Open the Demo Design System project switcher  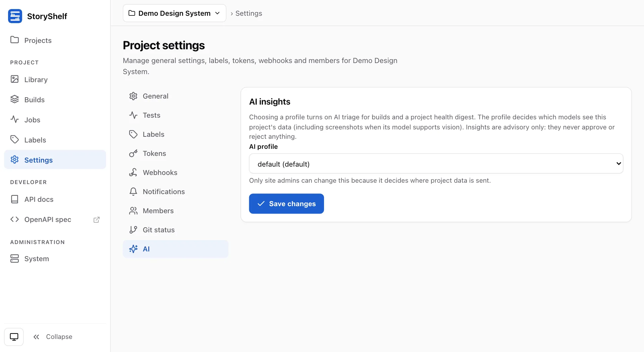(174, 13)
